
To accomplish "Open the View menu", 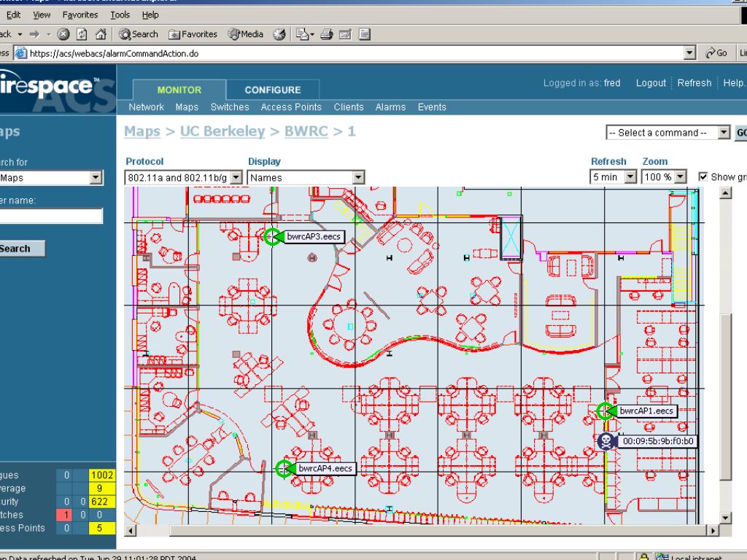I will (42, 15).
